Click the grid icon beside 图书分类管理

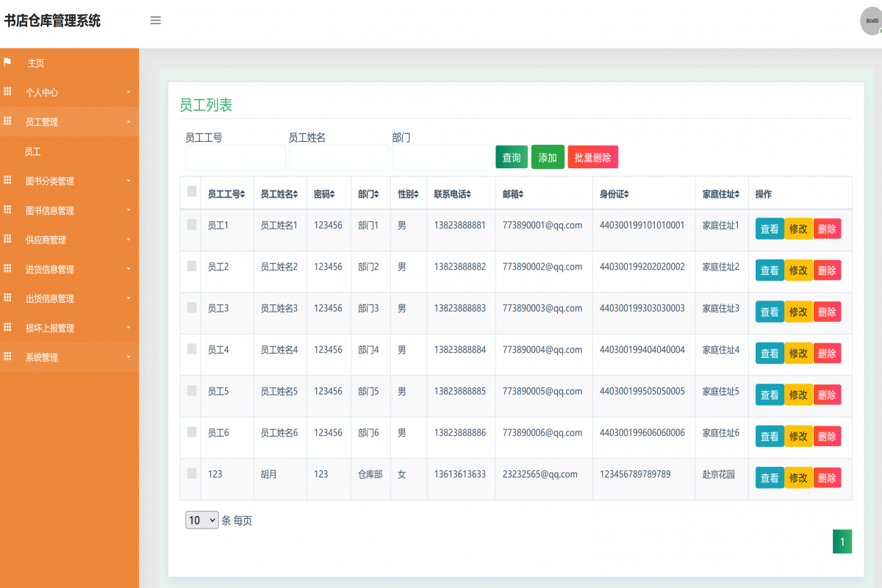tap(7, 180)
